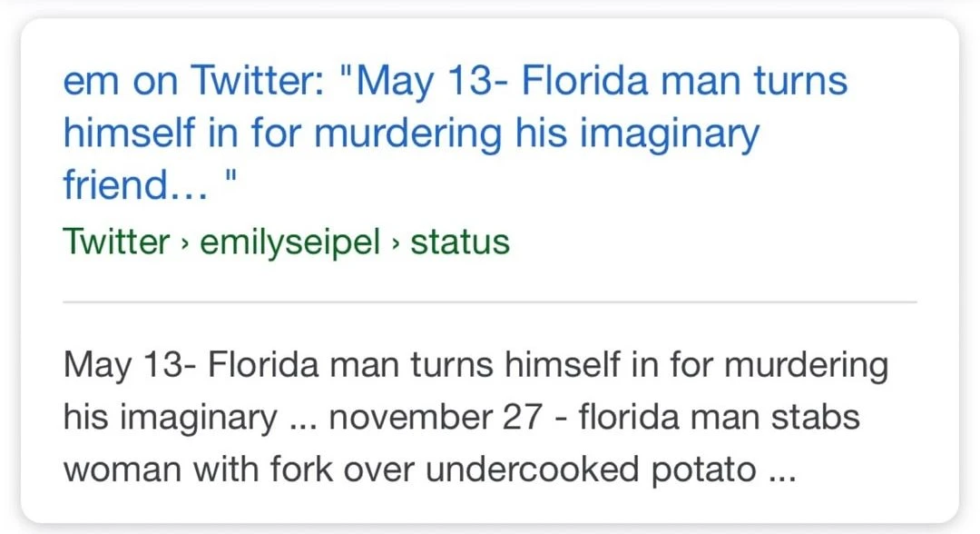Screen dimensions: 980x534
Task: Click the "status" breadcrumb segment
Action: [459, 242]
